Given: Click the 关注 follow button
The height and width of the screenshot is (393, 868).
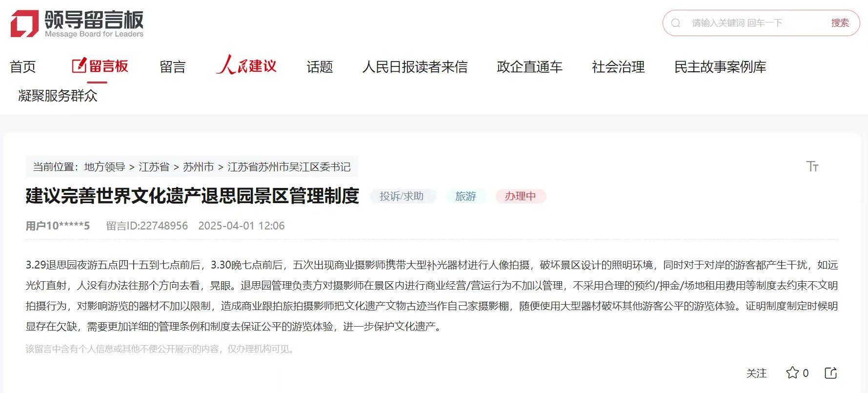Looking at the screenshot, I should coord(756,373).
